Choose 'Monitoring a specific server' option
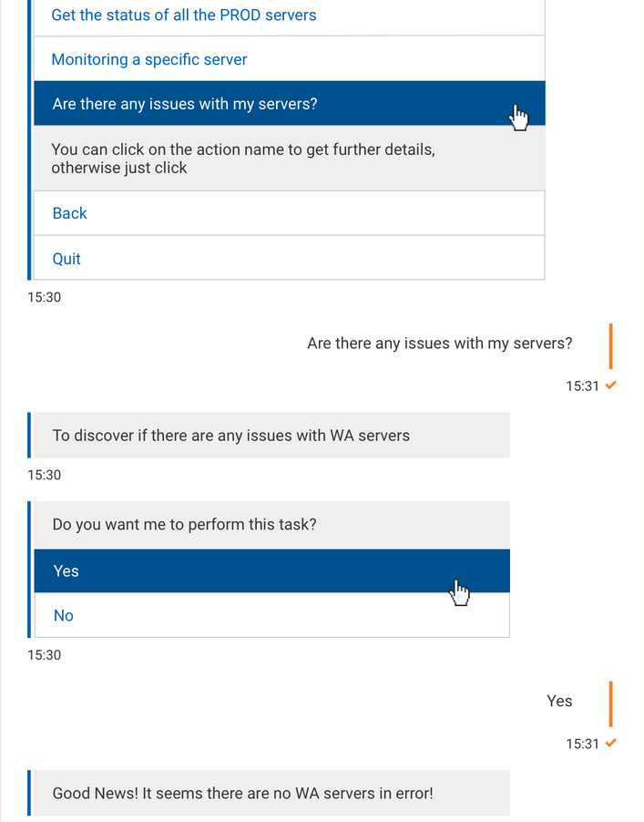644x822 pixels. (149, 59)
